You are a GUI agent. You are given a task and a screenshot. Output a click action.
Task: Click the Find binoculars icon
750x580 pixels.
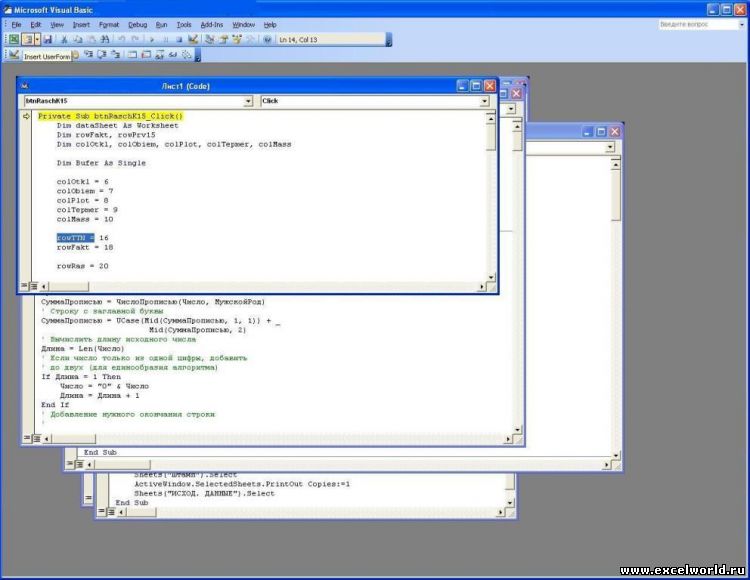(x=104, y=39)
